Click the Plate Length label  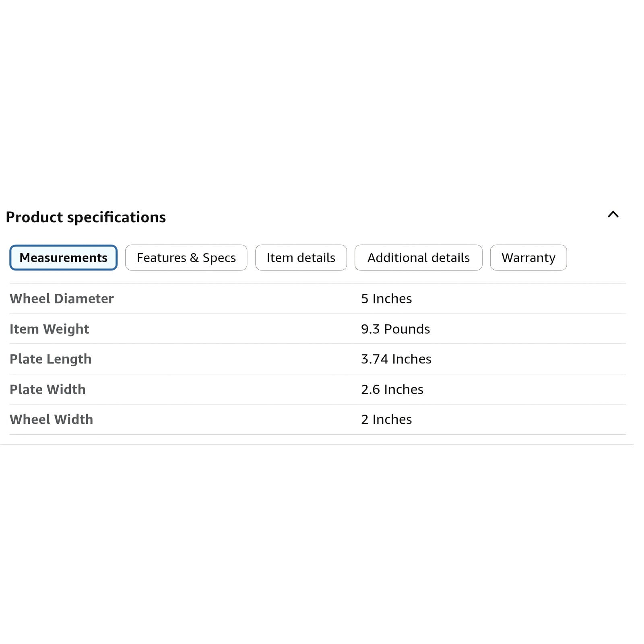click(x=50, y=359)
